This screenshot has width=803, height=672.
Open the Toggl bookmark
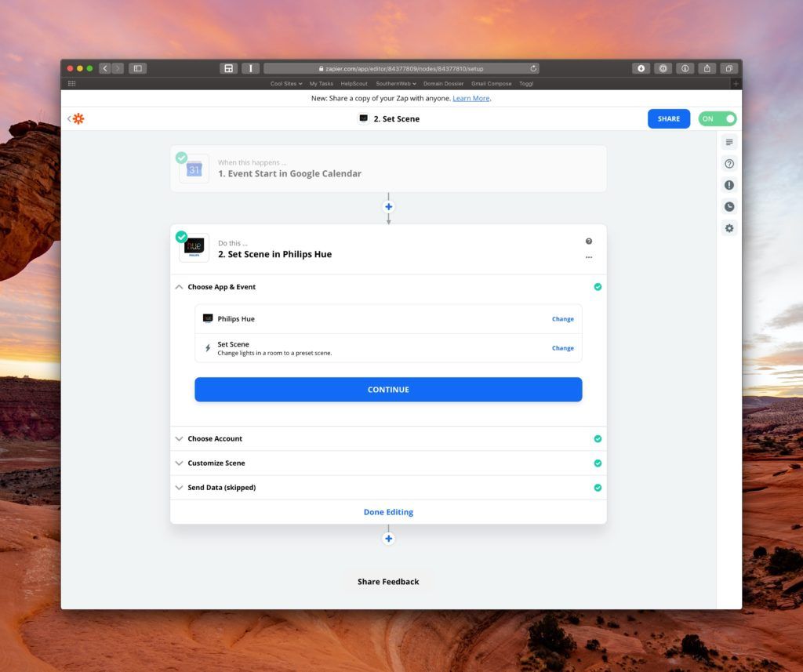click(x=526, y=83)
